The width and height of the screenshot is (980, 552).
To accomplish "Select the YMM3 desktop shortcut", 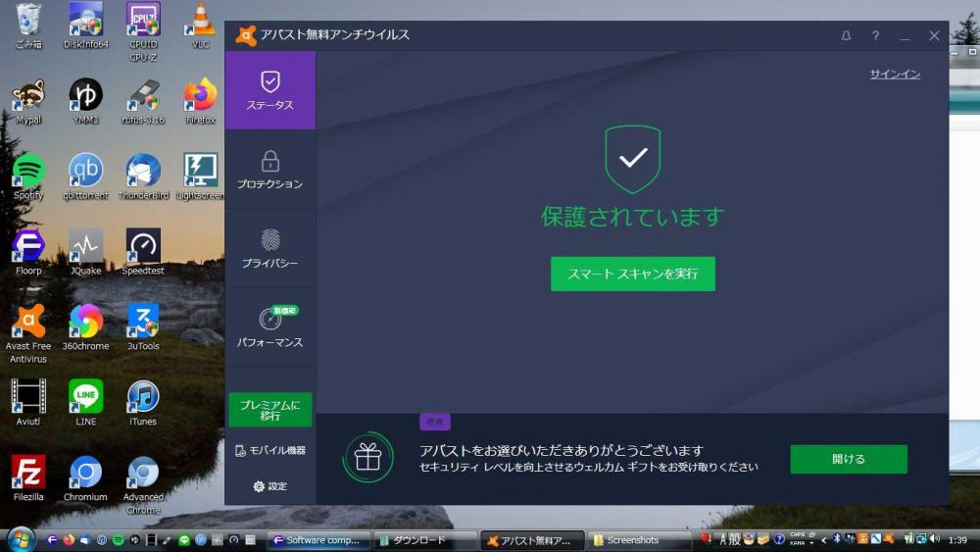I will click(x=85, y=101).
